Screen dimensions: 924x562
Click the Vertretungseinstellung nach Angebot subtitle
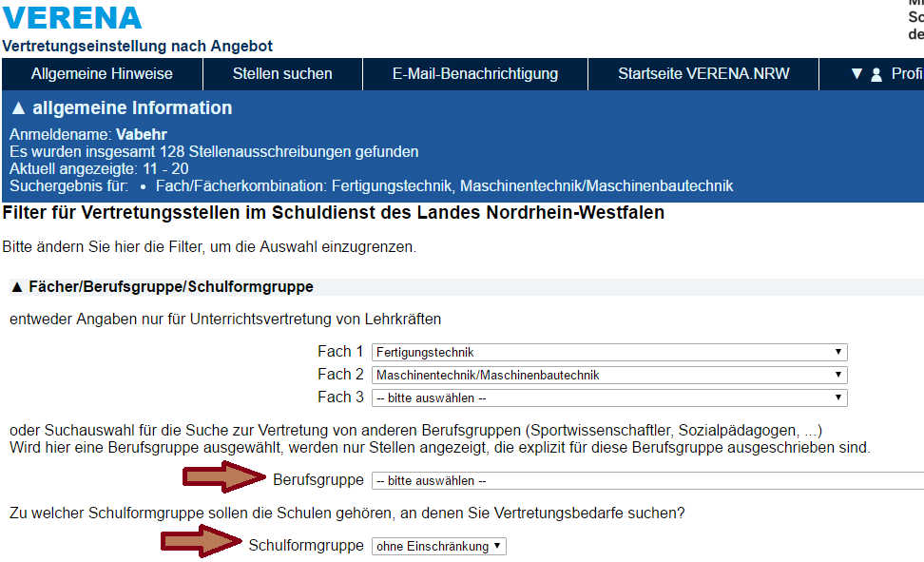click(138, 46)
